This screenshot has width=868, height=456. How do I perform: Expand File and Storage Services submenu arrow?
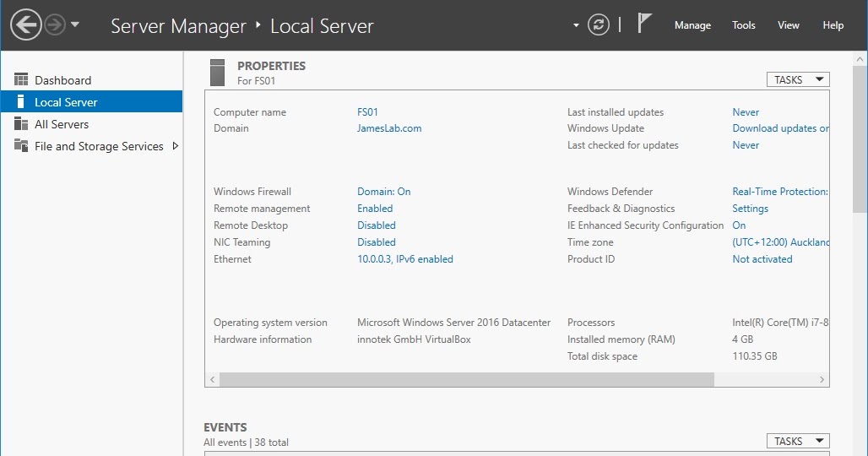coord(175,146)
